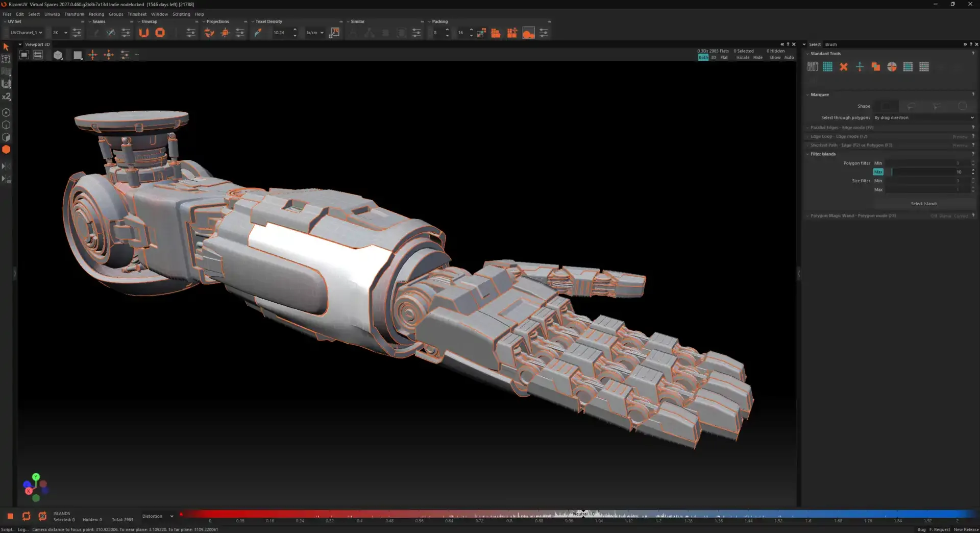Toggle the Auto option in viewport header
This screenshot has width=980, height=533.
coord(789,58)
